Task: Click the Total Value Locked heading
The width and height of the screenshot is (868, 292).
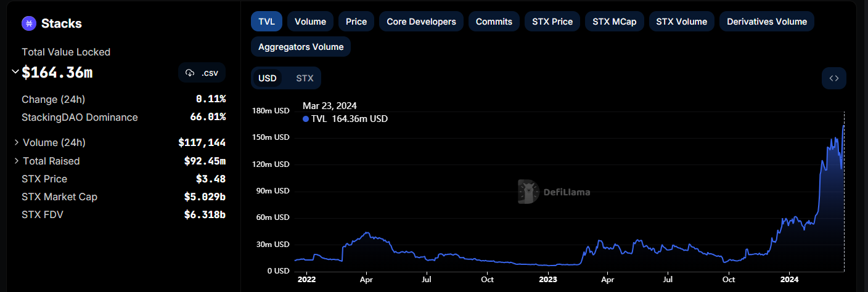Action: coord(66,52)
